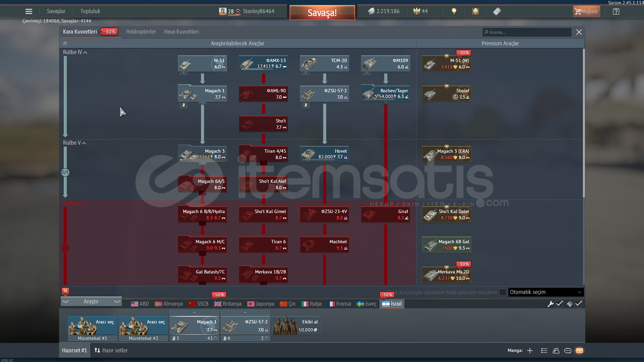Select the premium Merkava Mk.2D card

pyautogui.click(x=447, y=275)
